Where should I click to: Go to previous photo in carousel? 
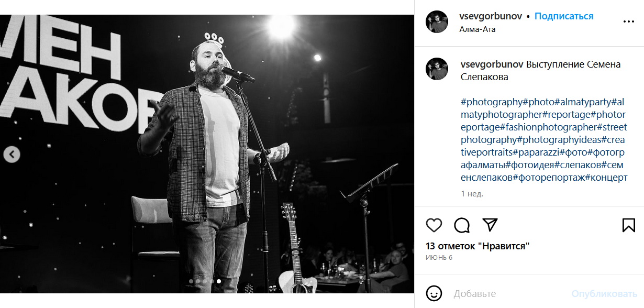click(x=12, y=155)
